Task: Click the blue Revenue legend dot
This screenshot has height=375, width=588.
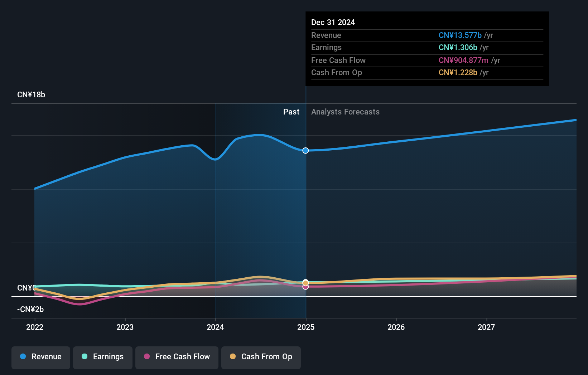Action: click(x=23, y=356)
